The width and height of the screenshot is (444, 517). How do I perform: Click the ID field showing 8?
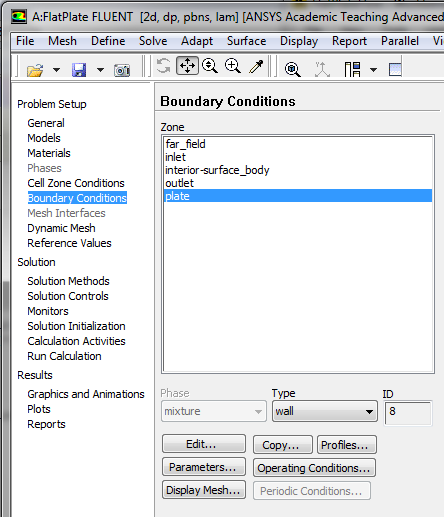408,413
